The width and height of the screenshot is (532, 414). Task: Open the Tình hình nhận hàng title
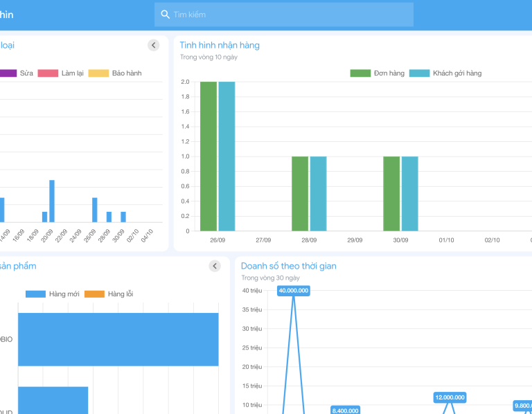point(220,45)
